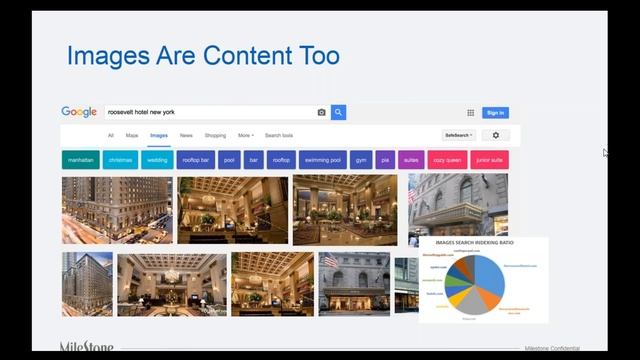Screen dimensions: 640x360
Task: Select the wedding filter chip
Action: pos(157,160)
